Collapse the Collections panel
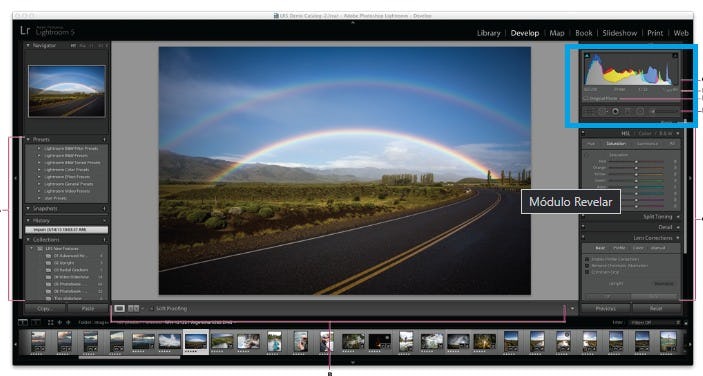 point(28,240)
